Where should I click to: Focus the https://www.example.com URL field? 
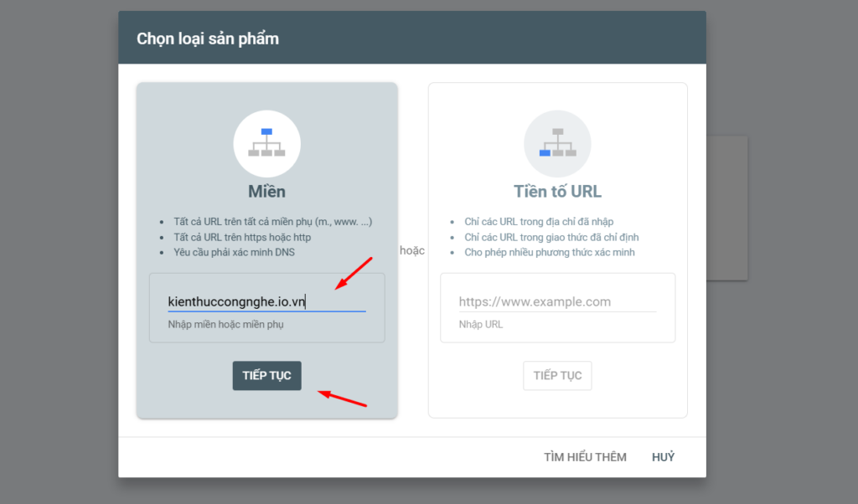(x=557, y=301)
